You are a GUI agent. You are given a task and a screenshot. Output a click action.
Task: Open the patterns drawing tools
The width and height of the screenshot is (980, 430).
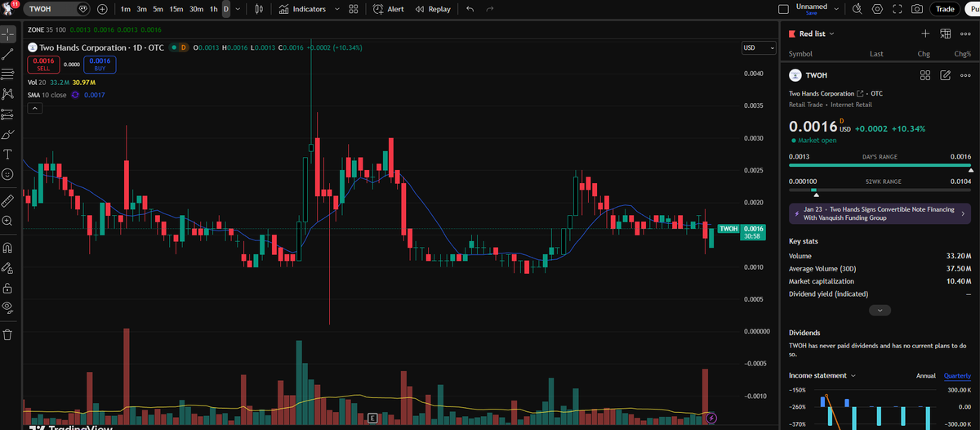[7, 94]
